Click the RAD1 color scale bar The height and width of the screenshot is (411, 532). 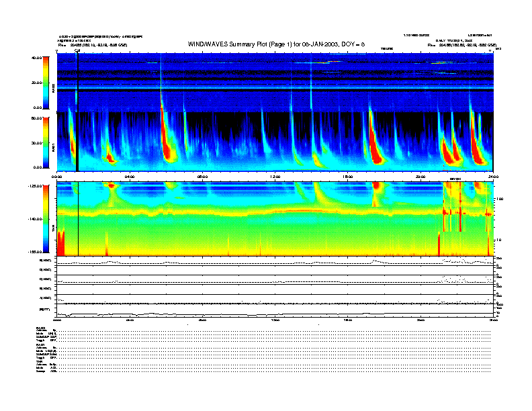[46, 143]
